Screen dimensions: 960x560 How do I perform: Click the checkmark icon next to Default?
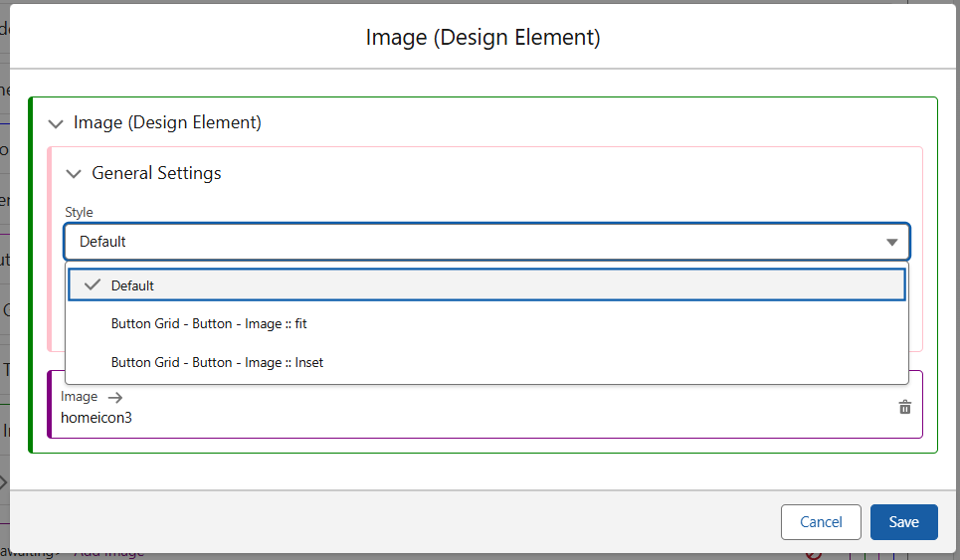[x=94, y=284]
